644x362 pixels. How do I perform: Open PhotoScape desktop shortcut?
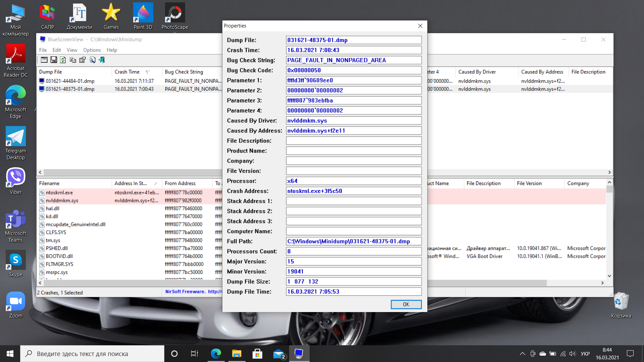click(x=175, y=16)
